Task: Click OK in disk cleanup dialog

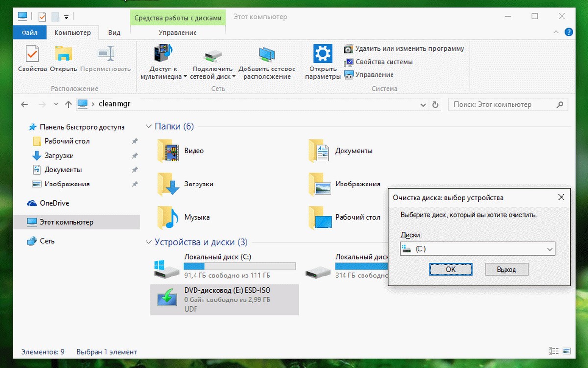Action: [451, 269]
